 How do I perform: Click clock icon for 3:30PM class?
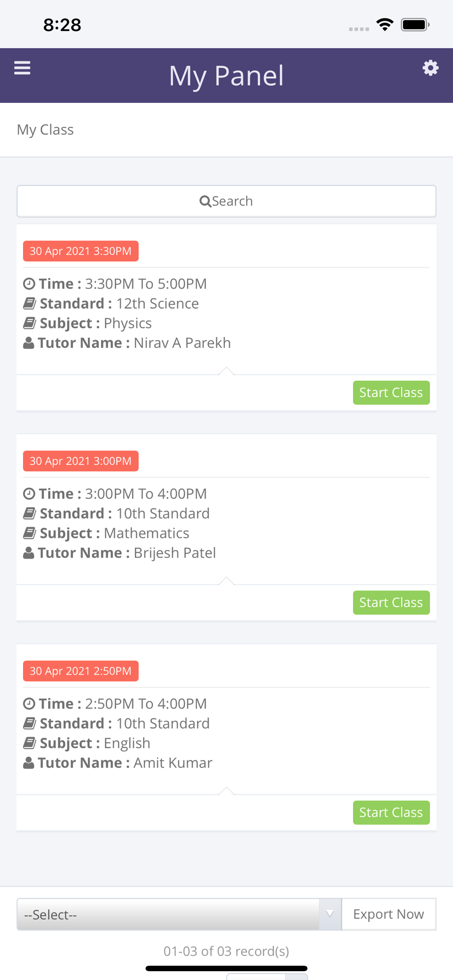click(x=29, y=284)
